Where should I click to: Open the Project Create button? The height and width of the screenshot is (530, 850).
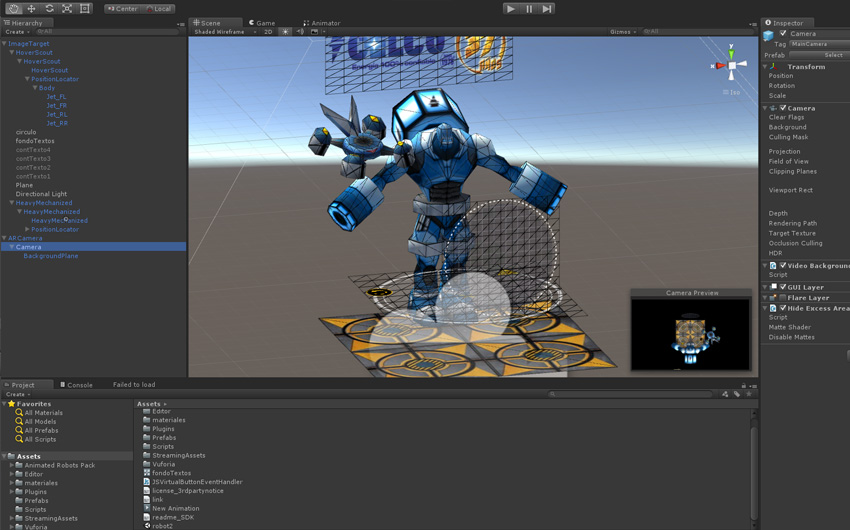pyautogui.click(x=17, y=394)
